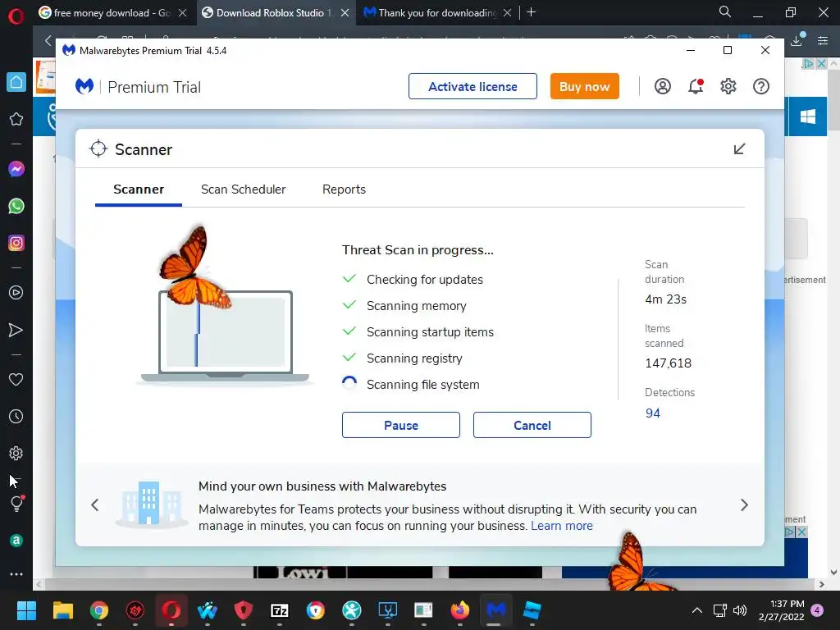Open Opera easy setup sliders icon
The width and height of the screenshot is (840, 630).
coord(823,40)
